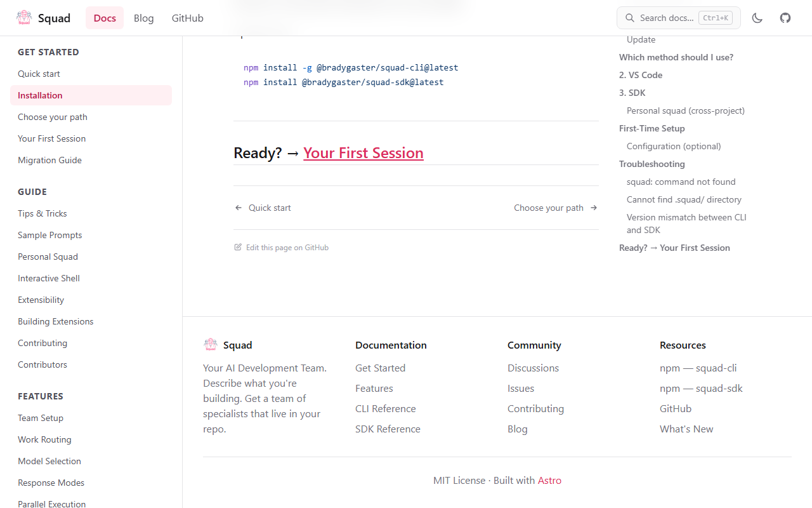Open What's New link in footer
This screenshot has height=508, width=812.
tap(686, 429)
